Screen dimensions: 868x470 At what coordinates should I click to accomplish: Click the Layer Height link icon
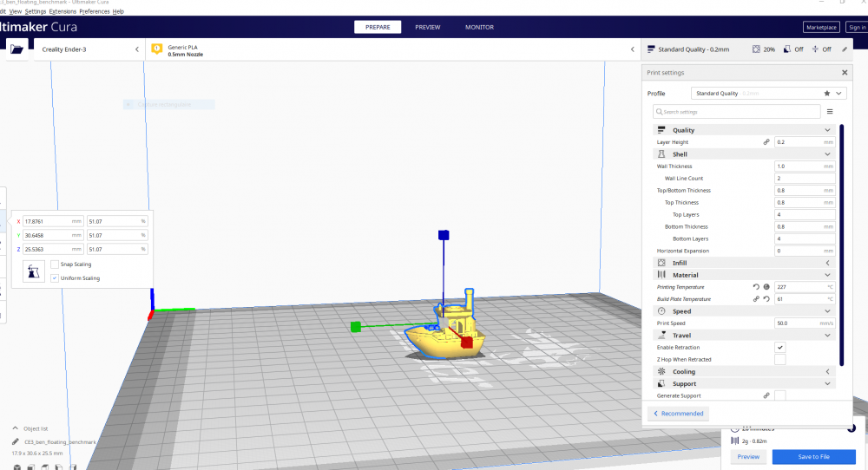(766, 142)
